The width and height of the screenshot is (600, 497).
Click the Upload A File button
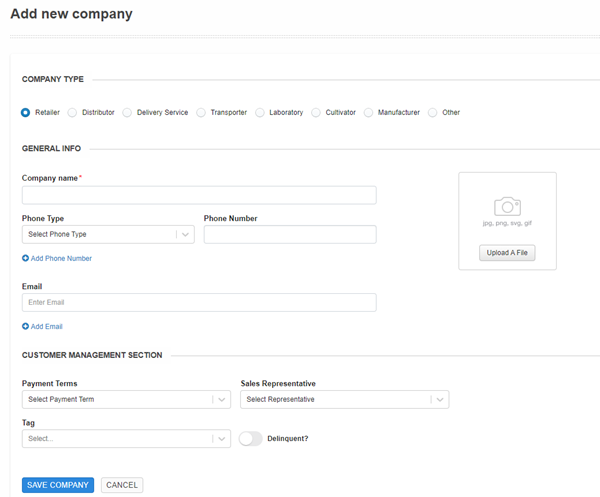pos(507,253)
